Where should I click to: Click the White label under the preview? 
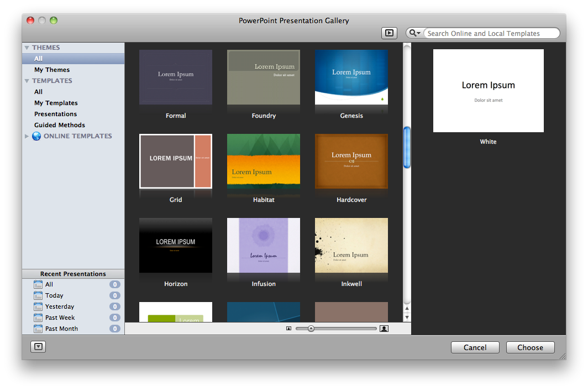pyautogui.click(x=488, y=142)
